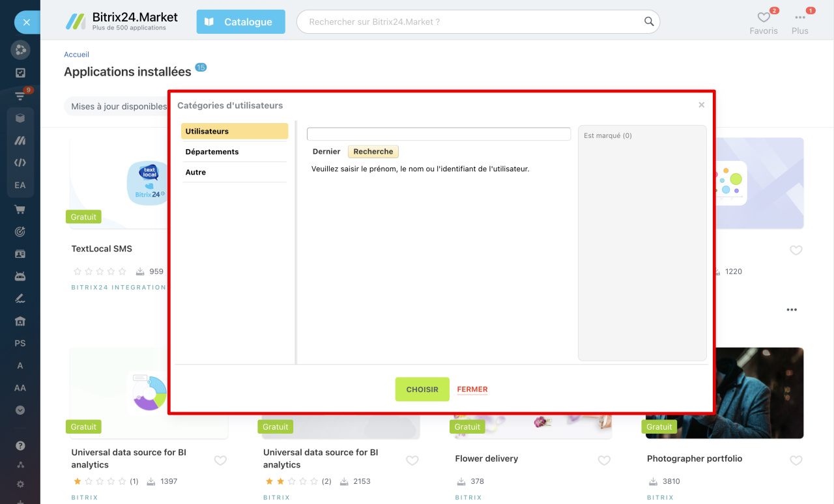The width and height of the screenshot is (834, 504).
Task: Open the Catalogue button
Action: tap(241, 21)
